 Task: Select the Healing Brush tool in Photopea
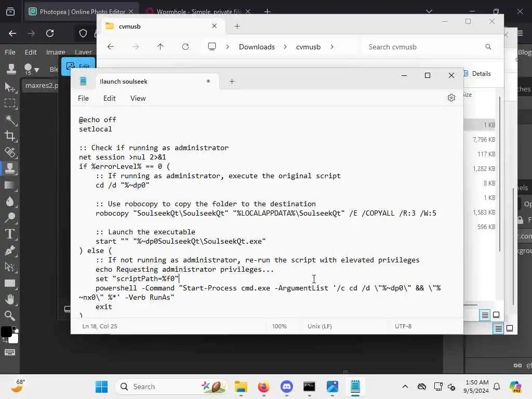[x=10, y=152]
